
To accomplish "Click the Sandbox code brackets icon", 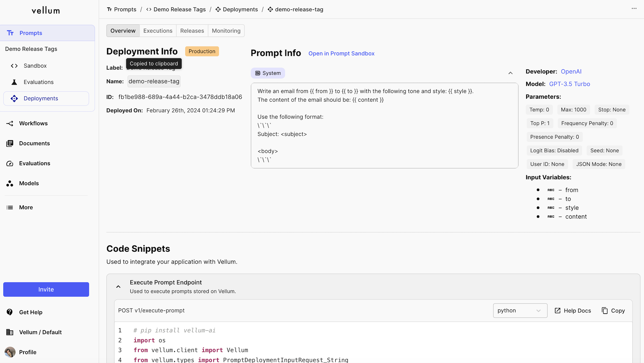I will pyautogui.click(x=14, y=66).
